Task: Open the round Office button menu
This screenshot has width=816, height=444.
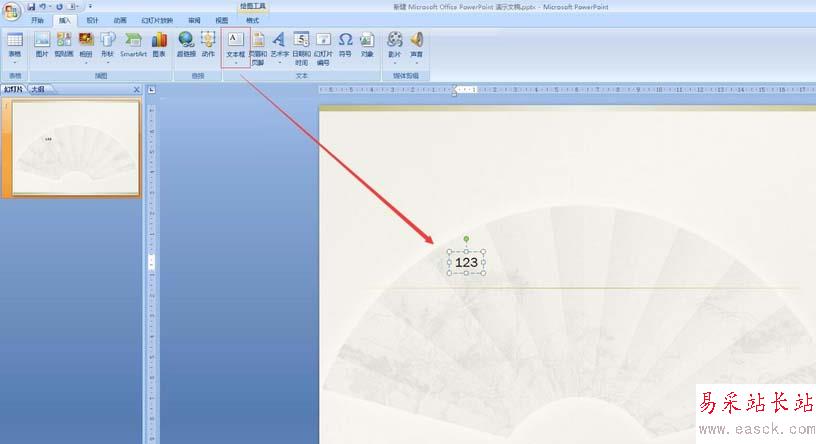Action: pyautogui.click(x=11, y=11)
